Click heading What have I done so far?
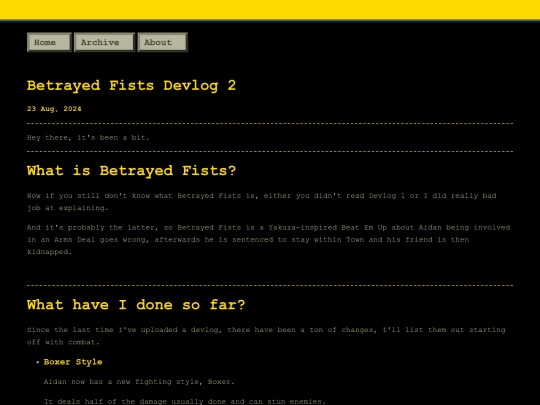Viewport: 540px width, 405px height. coord(136,305)
